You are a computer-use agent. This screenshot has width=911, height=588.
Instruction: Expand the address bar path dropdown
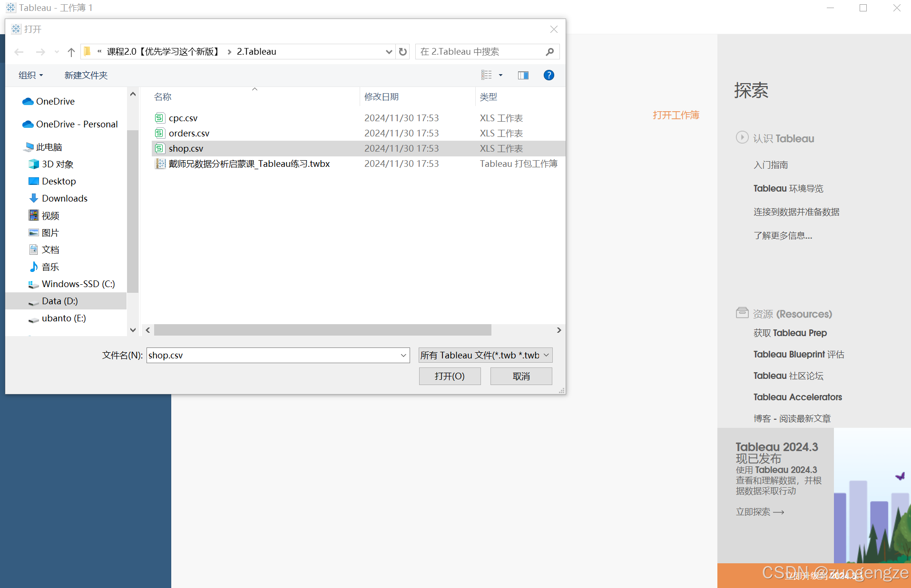[x=389, y=51]
